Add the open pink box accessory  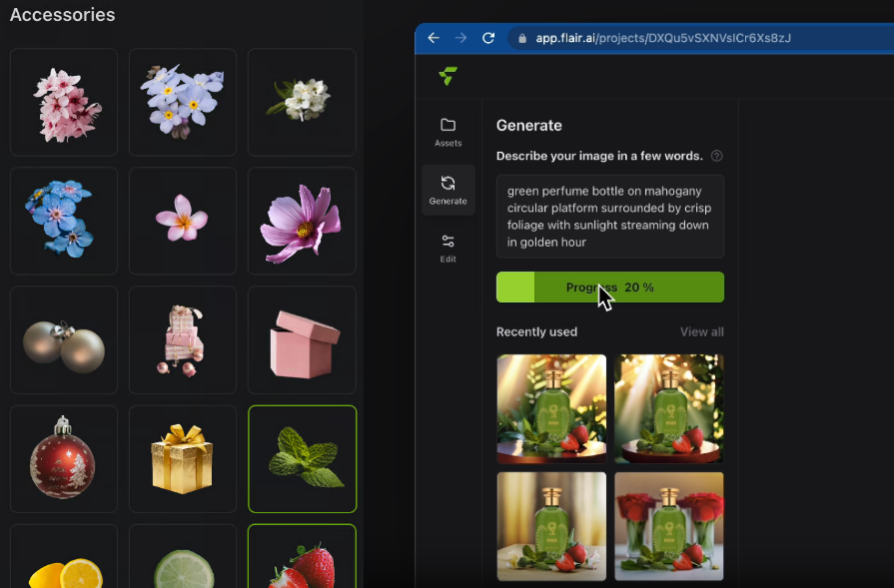(302, 340)
